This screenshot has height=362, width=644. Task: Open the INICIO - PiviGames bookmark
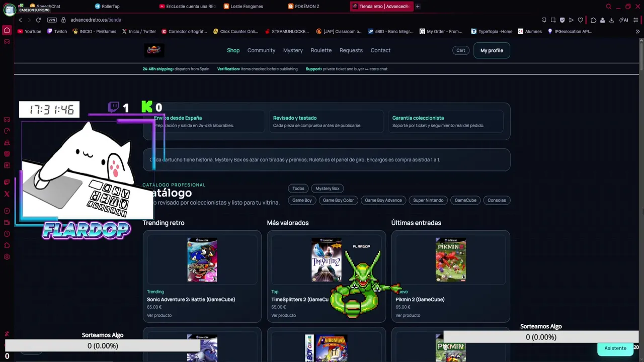pyautogui.click(x=95, y=31)
